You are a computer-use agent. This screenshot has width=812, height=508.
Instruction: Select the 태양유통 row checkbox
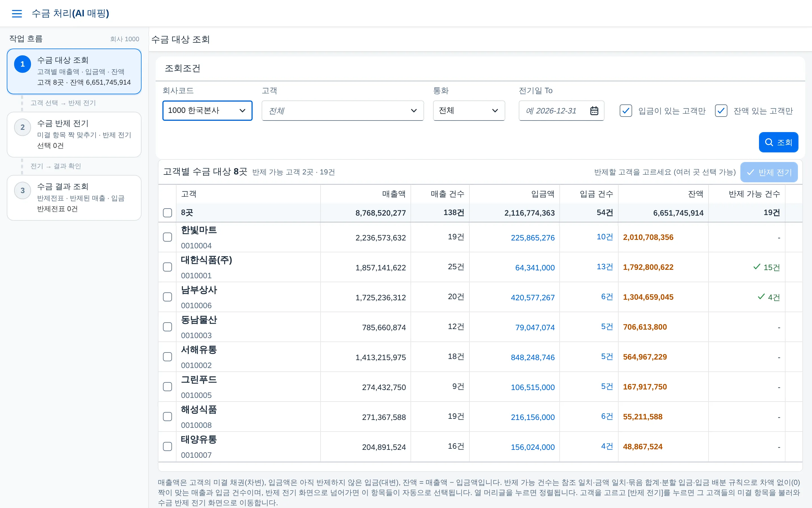[167, 446]
